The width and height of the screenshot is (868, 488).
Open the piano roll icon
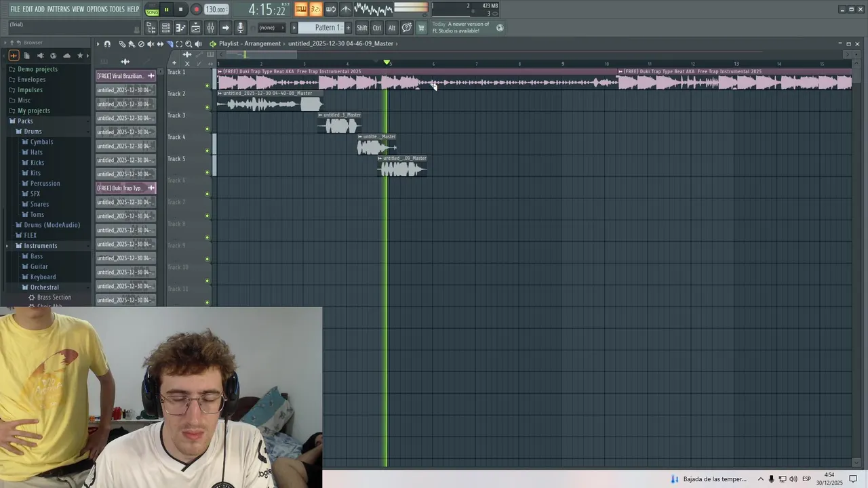[x=180, y=28]
